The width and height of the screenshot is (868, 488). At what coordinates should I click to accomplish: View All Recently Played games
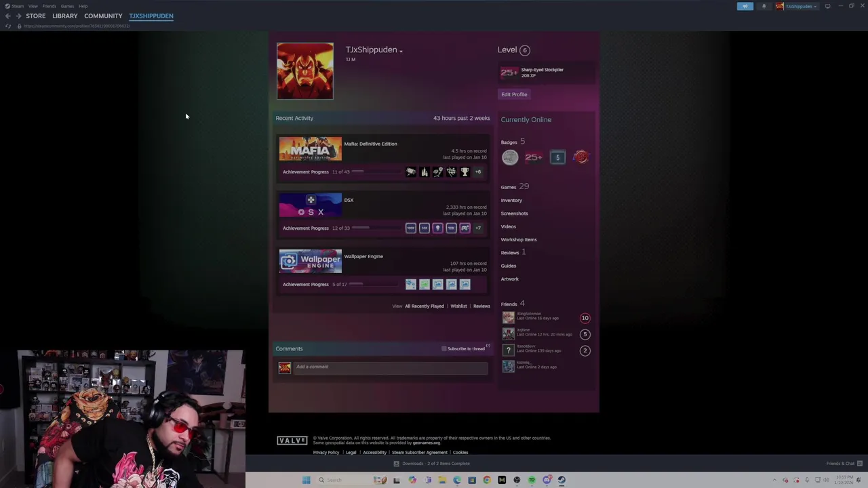point(425,306)
